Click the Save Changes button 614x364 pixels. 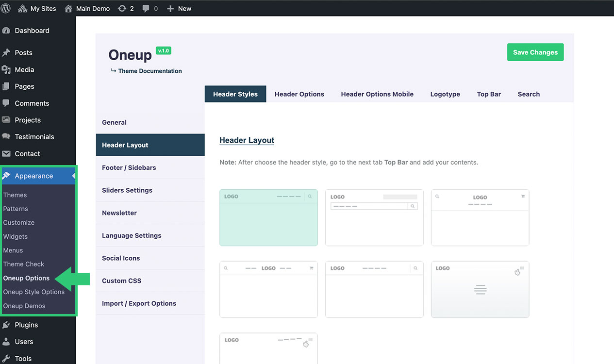pos(535,52)
